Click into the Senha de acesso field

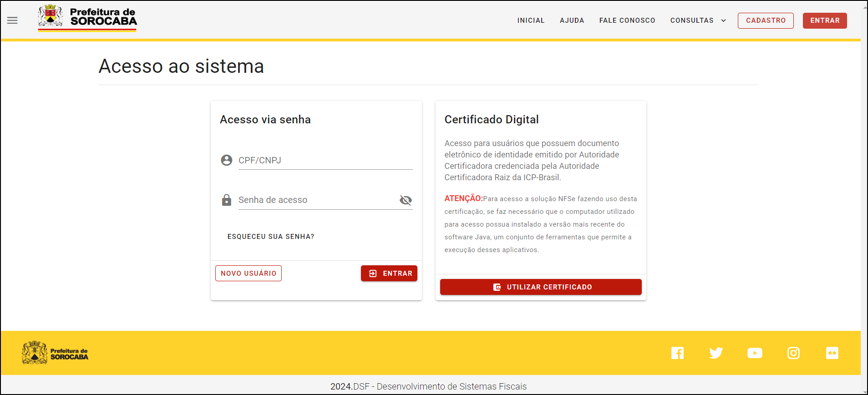316,200
